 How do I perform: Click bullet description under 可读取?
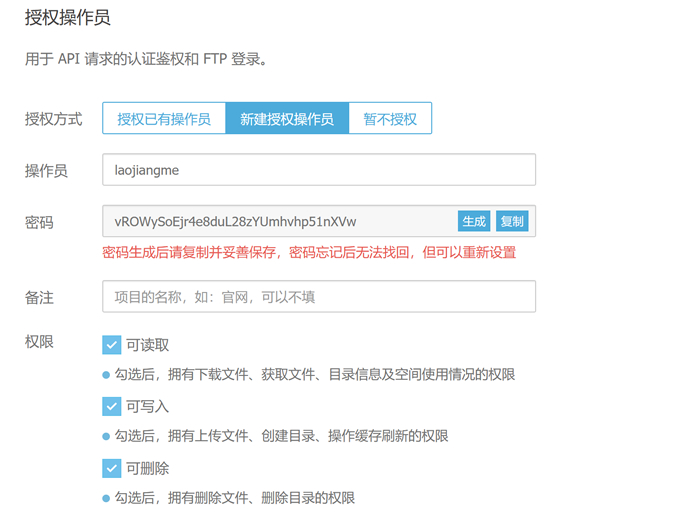(x=309, y=374)
